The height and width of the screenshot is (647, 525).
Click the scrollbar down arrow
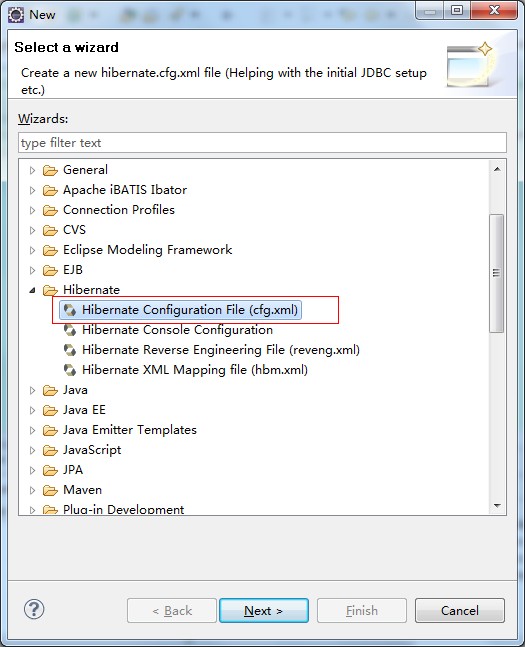click(497, 505)
